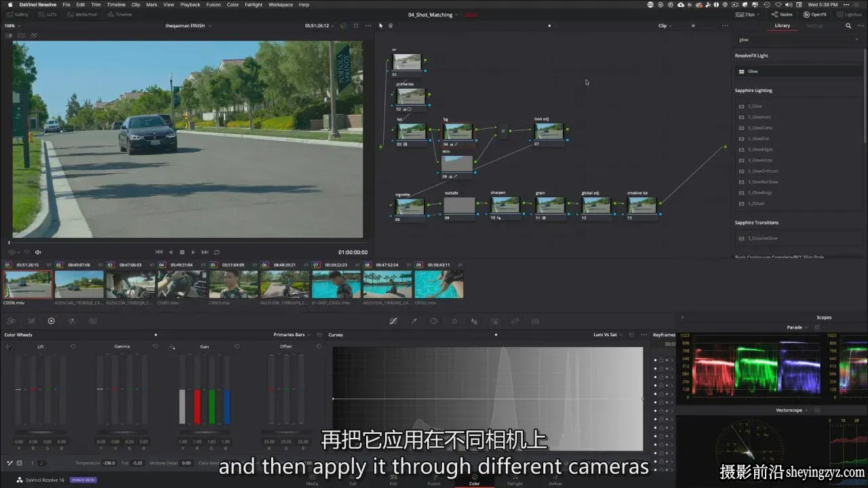
Task: Toggle the OpenFX panel
Action: click(x=814, y=14)
